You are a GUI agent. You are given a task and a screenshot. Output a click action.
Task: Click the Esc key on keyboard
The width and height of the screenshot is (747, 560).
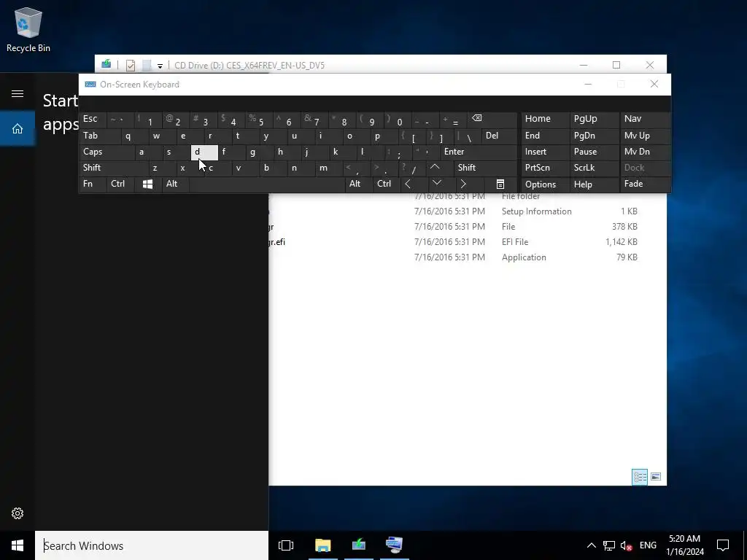[x=93, y=119]
